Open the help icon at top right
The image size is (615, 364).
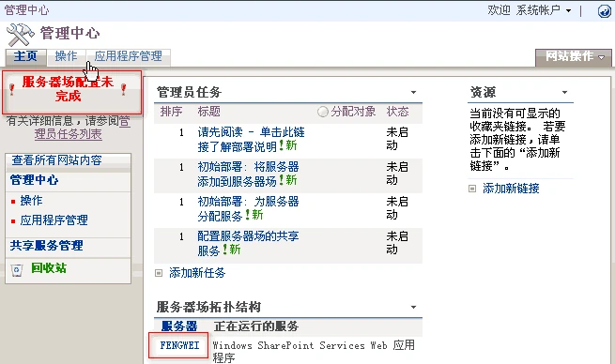[605, 11]
